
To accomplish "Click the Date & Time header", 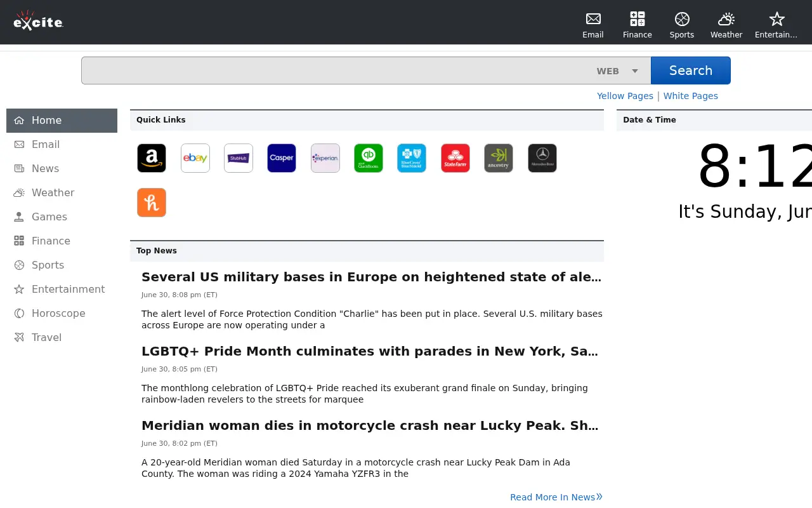I will click(x=714, y=120).
